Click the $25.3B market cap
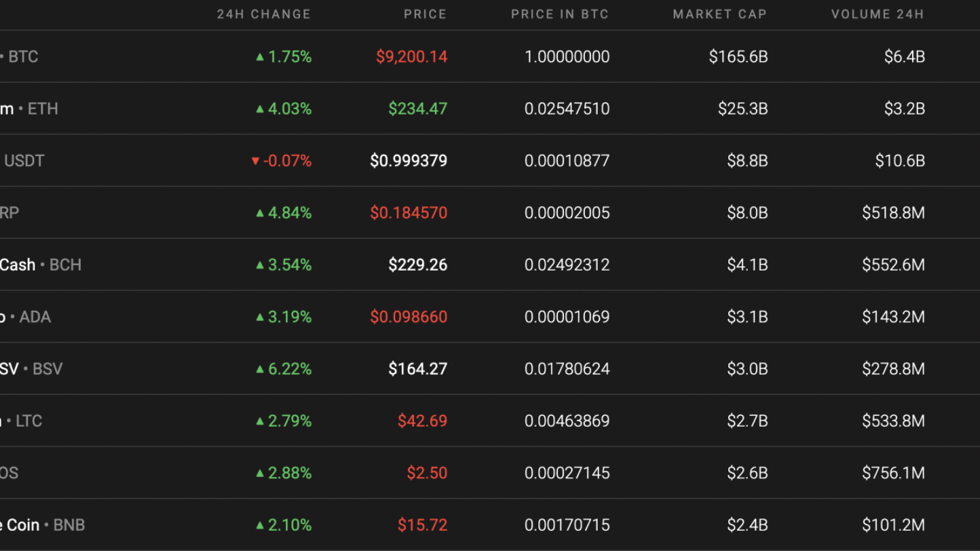980x551 pixels. [743, 108]
